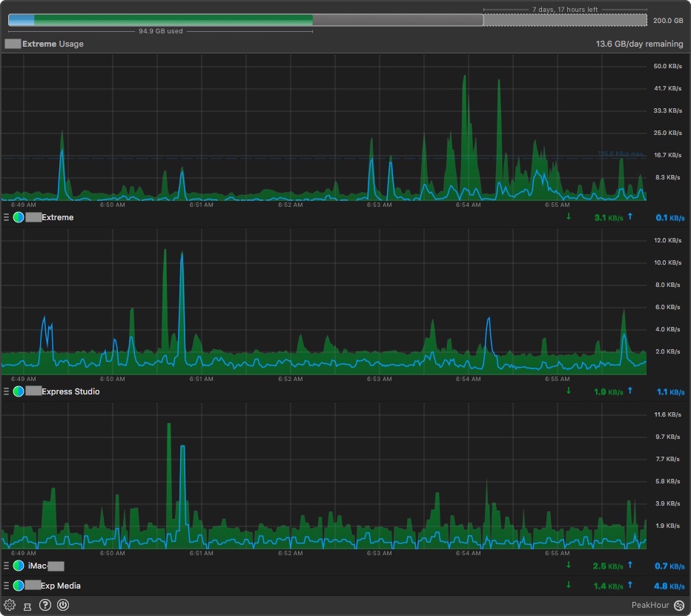Click the 3.1 KB/s download value for Extreme
The image size is (691, 616).
point(609,218)
